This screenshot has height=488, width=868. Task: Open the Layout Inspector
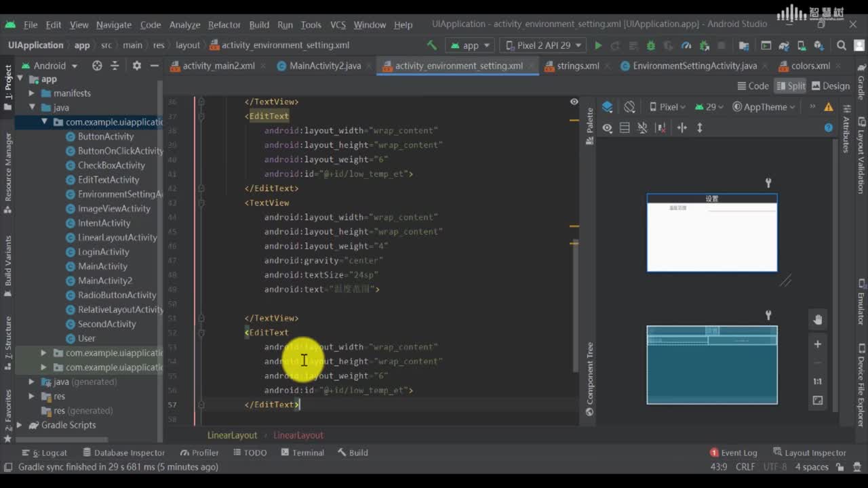coord(809,453)
